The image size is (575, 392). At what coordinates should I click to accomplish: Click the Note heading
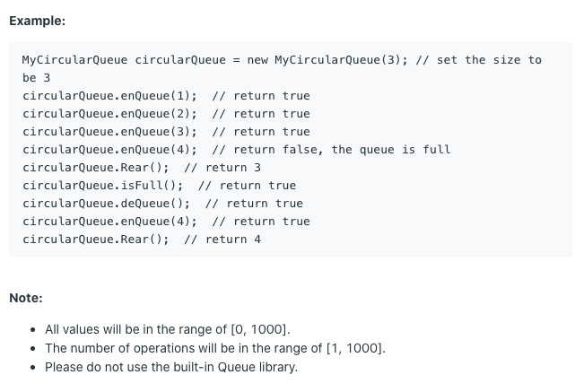click(26, 298)
